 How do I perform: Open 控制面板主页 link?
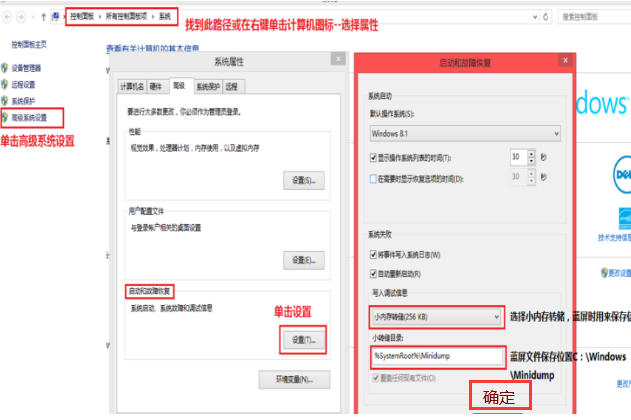coord(29,45)
